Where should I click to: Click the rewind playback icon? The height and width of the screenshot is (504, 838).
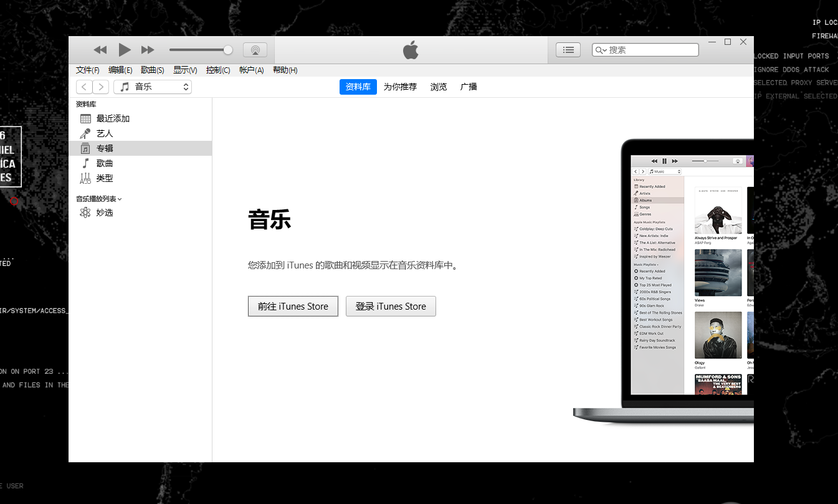(100, 50)
